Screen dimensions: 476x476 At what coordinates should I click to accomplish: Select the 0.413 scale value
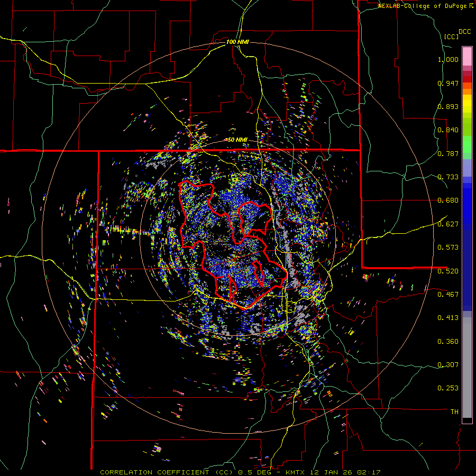448,318
